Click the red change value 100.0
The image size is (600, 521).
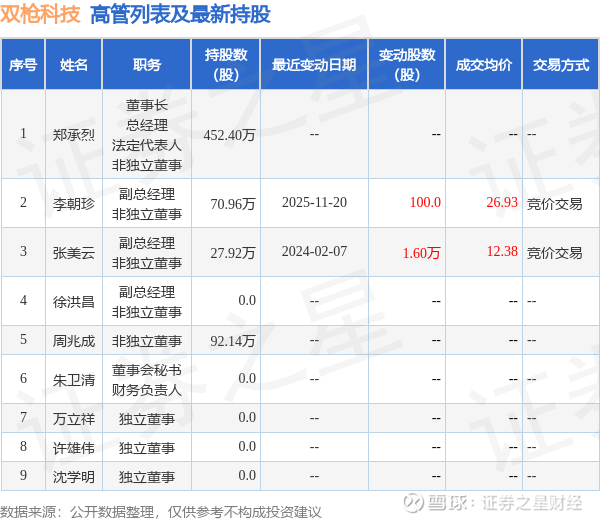point(425,202)
